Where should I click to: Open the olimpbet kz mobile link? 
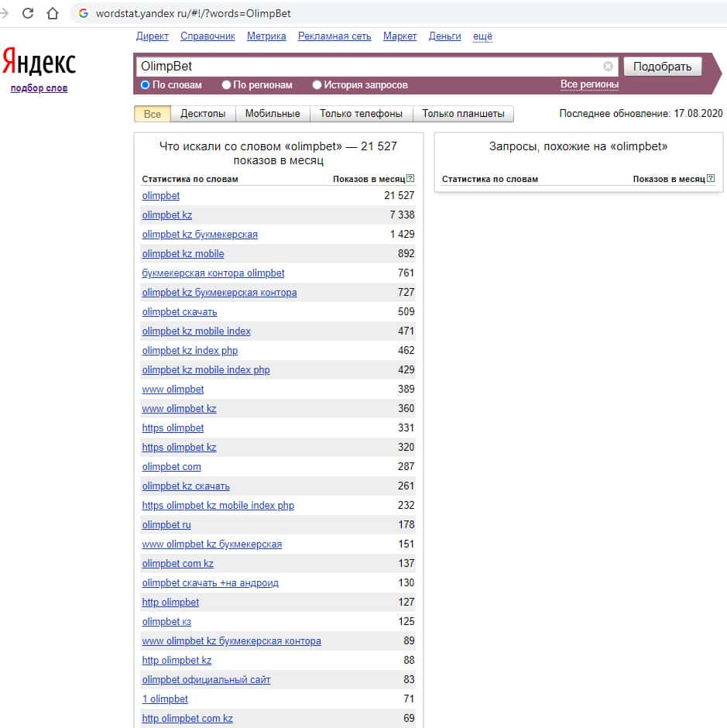coord(183,254)
